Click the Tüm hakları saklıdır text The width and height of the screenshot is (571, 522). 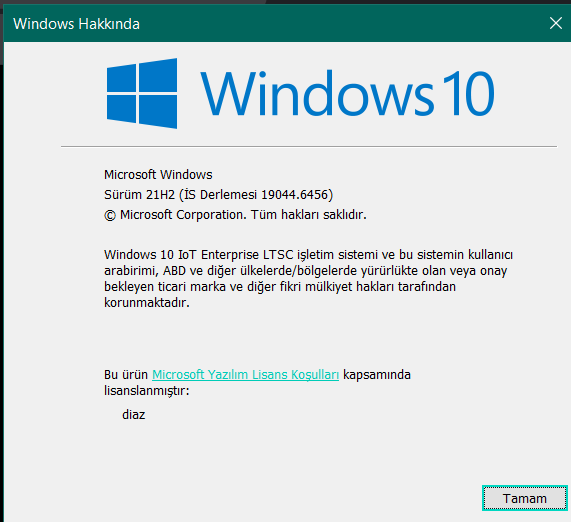308,215
